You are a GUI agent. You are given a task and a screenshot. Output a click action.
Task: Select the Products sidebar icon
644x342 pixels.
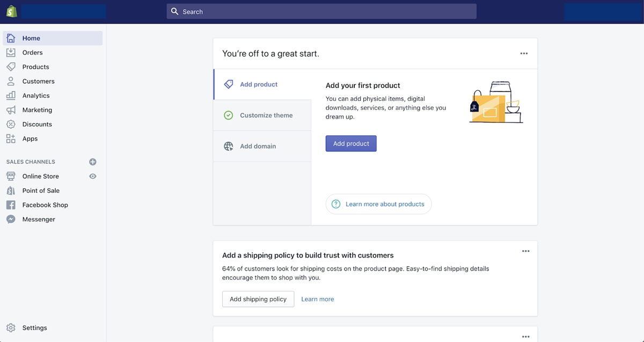[11, 67]
